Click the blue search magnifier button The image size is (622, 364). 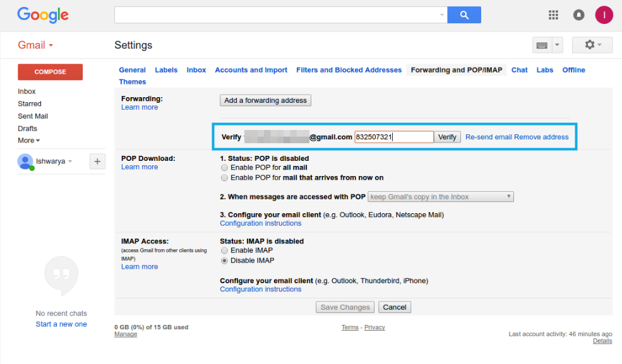click(x=464, y=15)
